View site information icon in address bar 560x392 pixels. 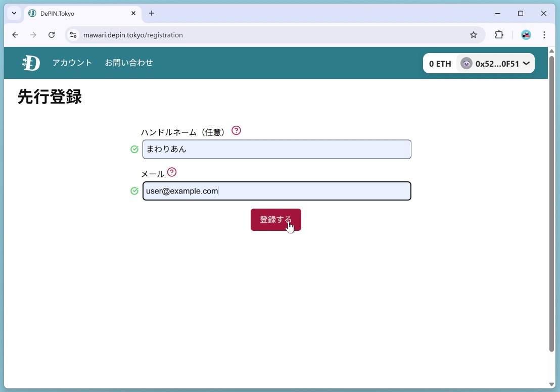(x=73, y=35)
